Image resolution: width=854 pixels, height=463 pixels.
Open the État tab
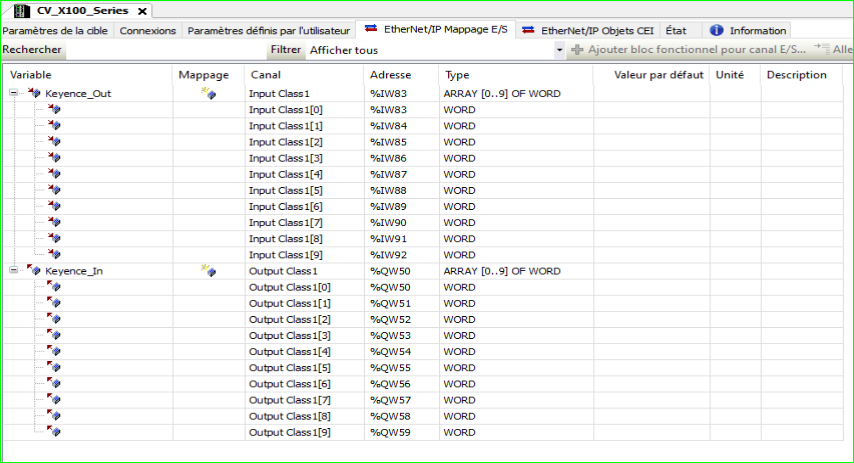676,31
